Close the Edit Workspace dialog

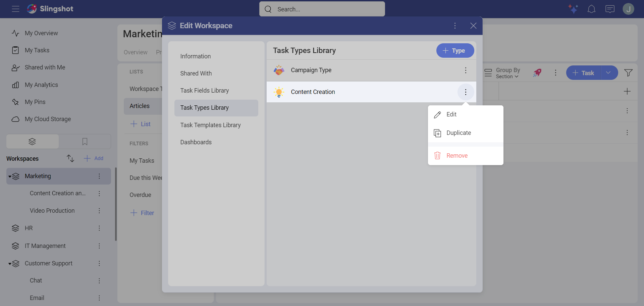tap(473, 26)
